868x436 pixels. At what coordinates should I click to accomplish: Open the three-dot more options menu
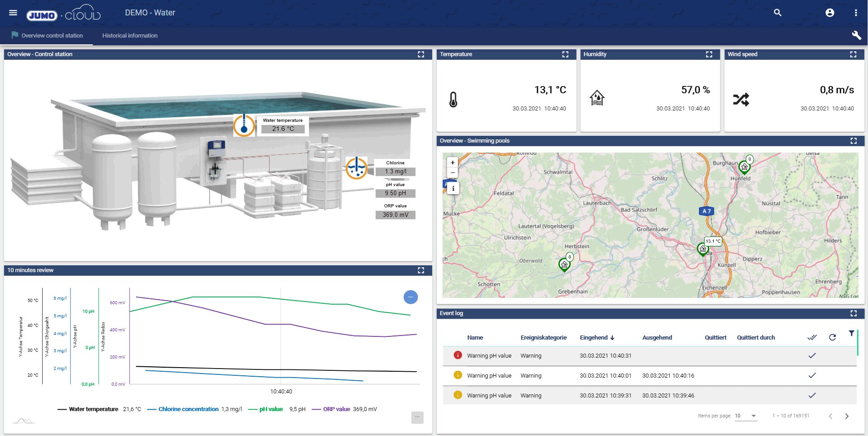855,13
